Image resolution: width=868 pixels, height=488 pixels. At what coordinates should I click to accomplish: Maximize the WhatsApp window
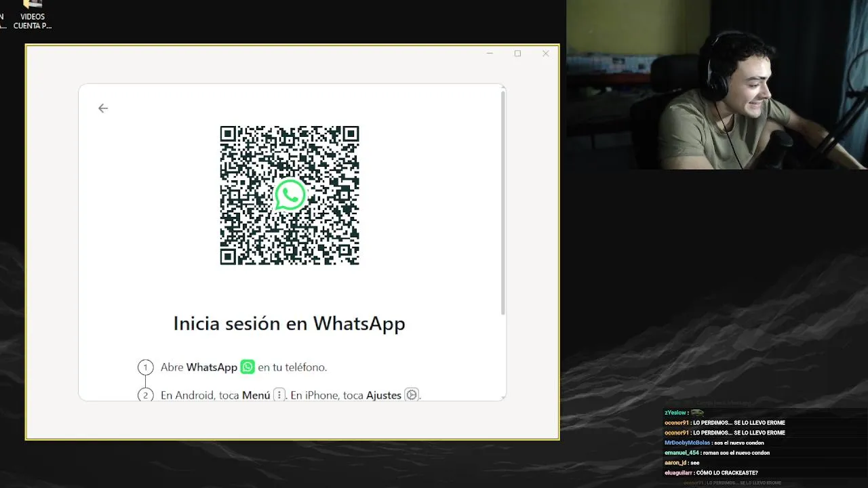coord(517,54)
